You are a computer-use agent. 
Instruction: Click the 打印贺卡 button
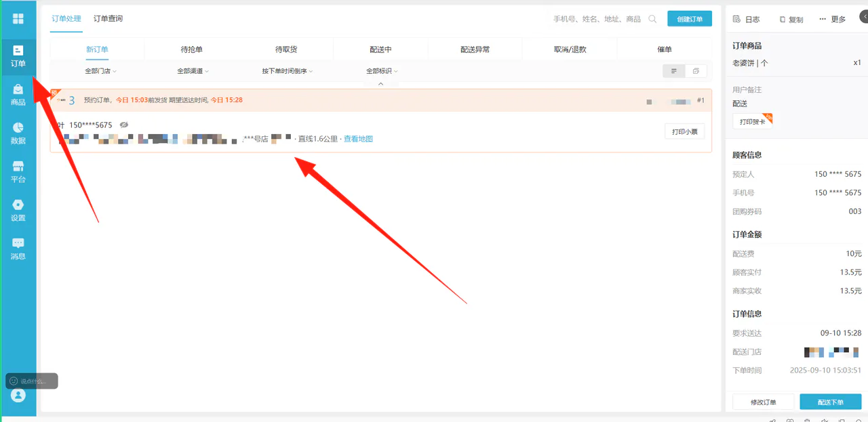(x=752, y=121)
